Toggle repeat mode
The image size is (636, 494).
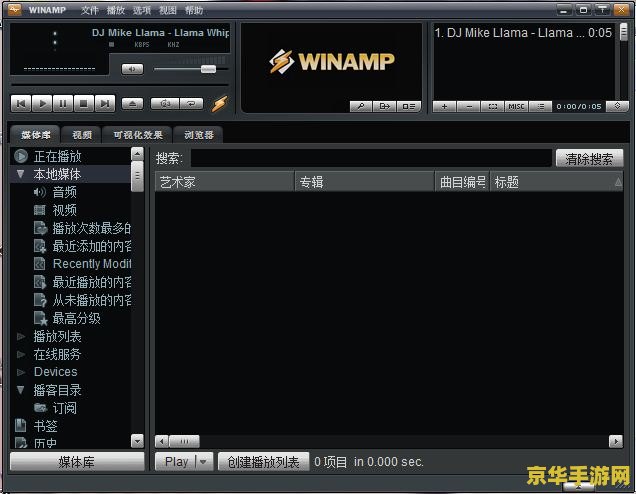[x=191, y=104]
